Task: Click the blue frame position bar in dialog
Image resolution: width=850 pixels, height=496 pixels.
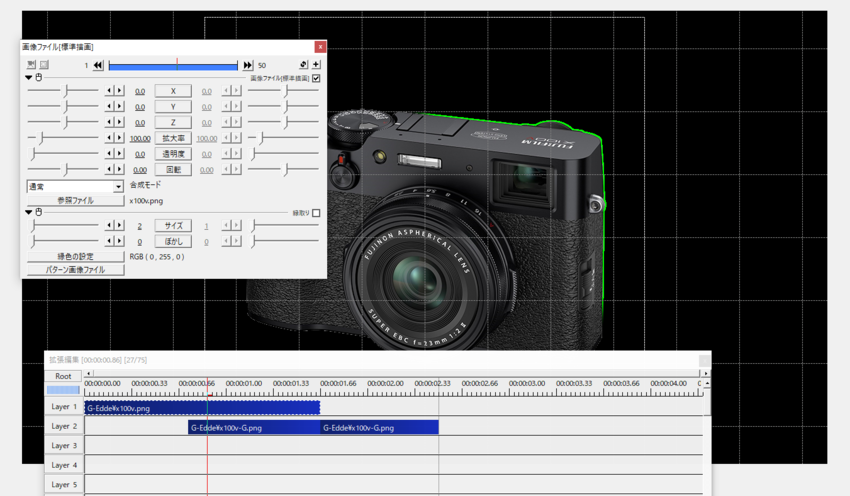Action: [173, 66]
